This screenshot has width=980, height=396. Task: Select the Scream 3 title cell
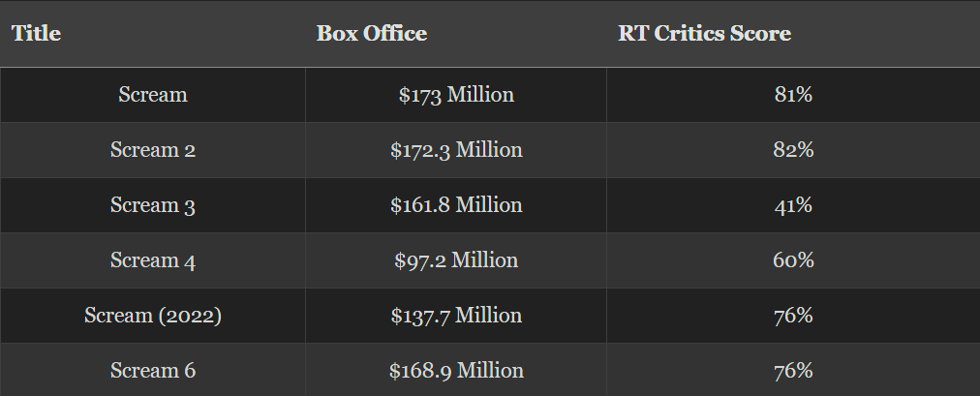pyautogui.click(x=153, y=205)
